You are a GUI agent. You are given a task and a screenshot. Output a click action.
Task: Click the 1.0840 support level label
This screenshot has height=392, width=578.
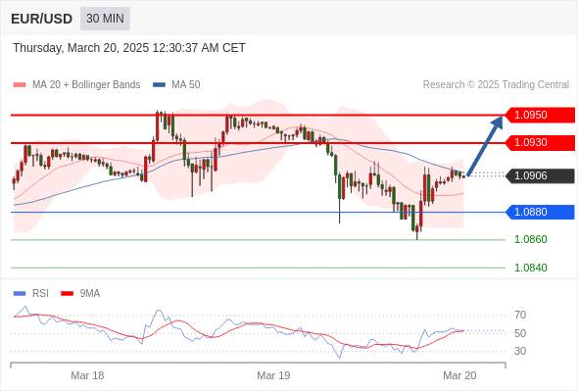(x=530, y=268)
